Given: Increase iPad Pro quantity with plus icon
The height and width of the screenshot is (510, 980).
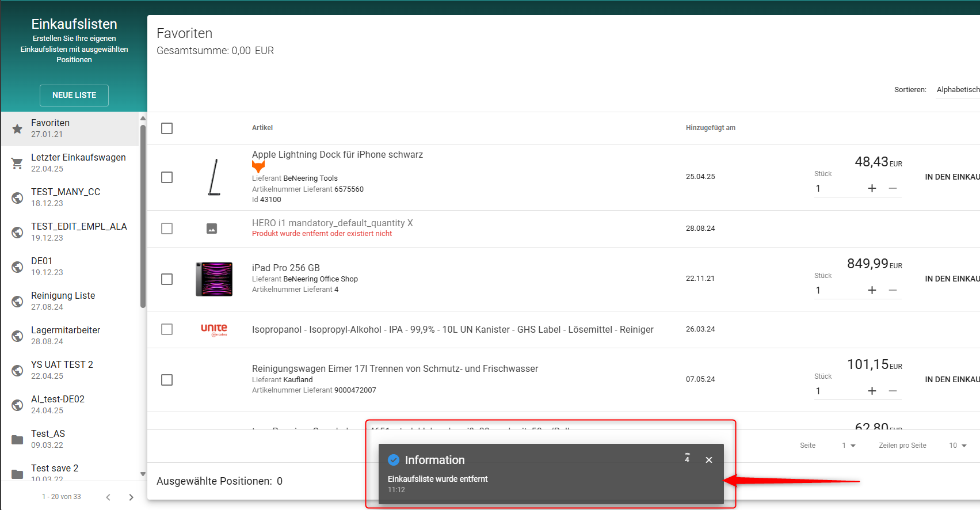Looking at the screenshot, I should (872, 290).
